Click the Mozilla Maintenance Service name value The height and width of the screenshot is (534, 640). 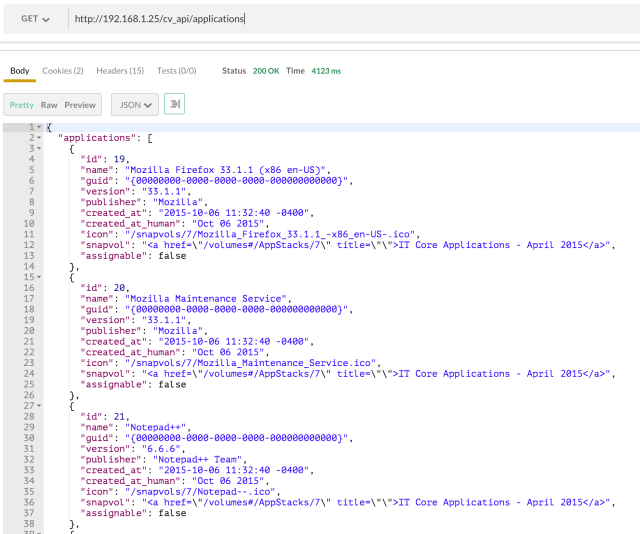coord(208,298)
